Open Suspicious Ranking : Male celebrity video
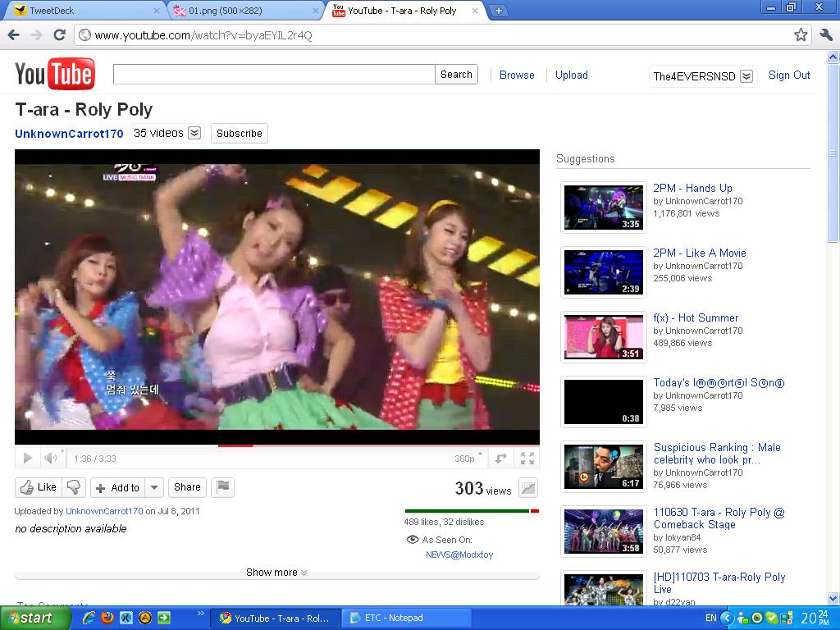 717,453
